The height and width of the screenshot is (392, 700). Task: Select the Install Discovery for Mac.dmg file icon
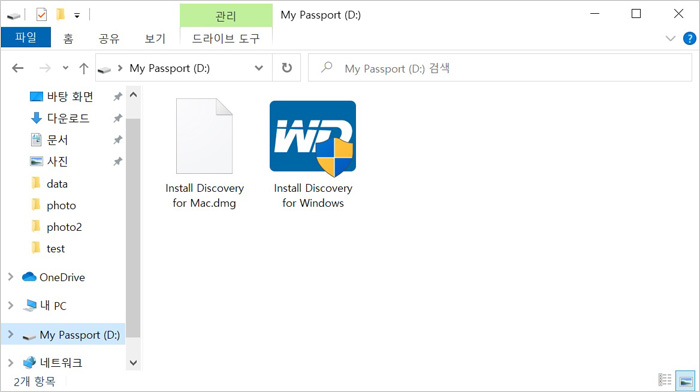pyautogui.click(x=204, y=136)
